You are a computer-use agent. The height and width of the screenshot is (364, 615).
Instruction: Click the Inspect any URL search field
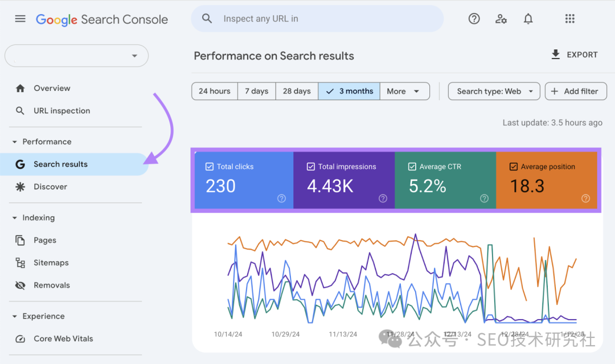pyautogui.click(x=317, y=19)
